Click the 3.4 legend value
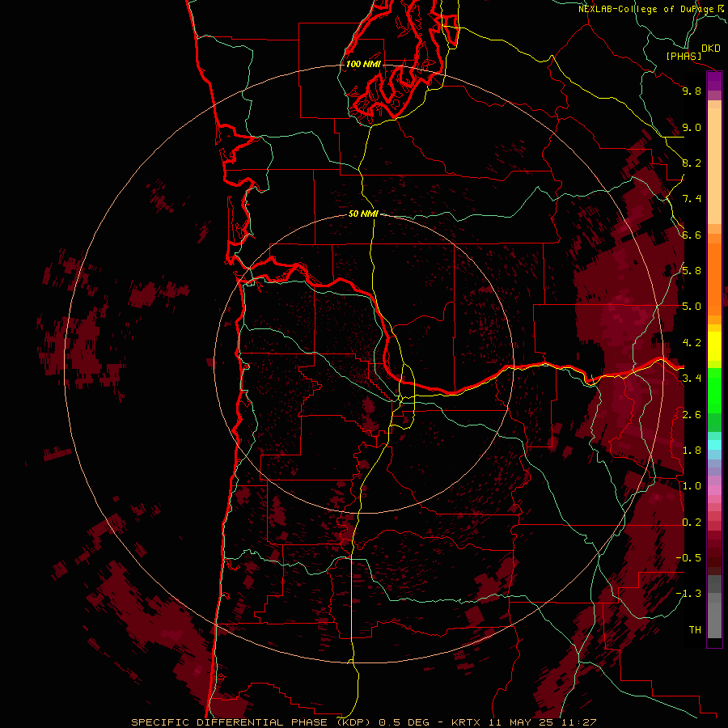This screenshot has height=728, width=728. (x=692, y=379)
